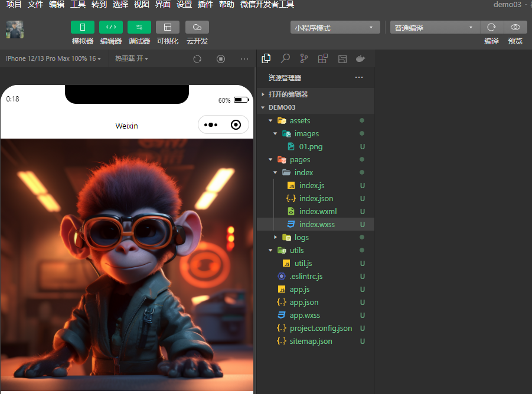Open the Search magnifier icon
The width and height of the screenshot is (532, 394).
(285, 58)
